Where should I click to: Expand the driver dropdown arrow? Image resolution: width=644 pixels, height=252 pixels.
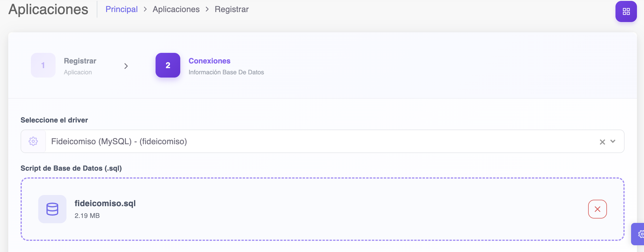coord(613,141)
